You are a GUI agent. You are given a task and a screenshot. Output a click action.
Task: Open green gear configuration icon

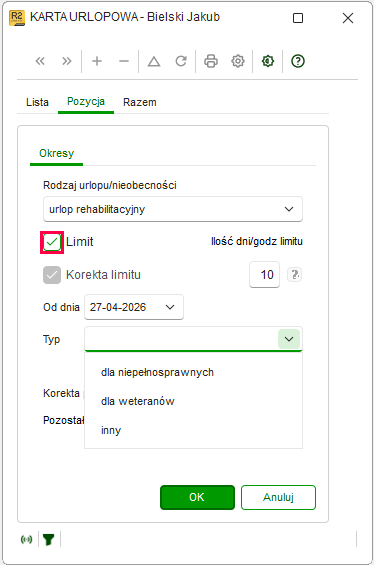(x=268, y=61)
